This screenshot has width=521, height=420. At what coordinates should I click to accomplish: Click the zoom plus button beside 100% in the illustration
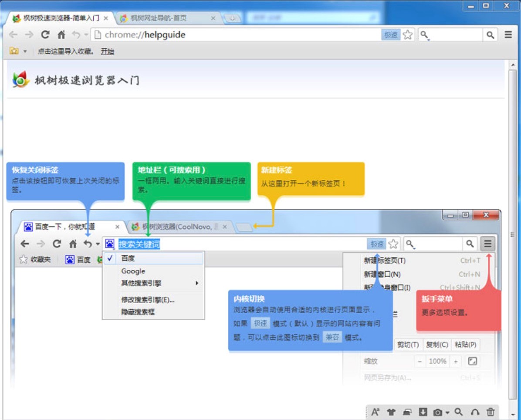click(x=456, y=361)
